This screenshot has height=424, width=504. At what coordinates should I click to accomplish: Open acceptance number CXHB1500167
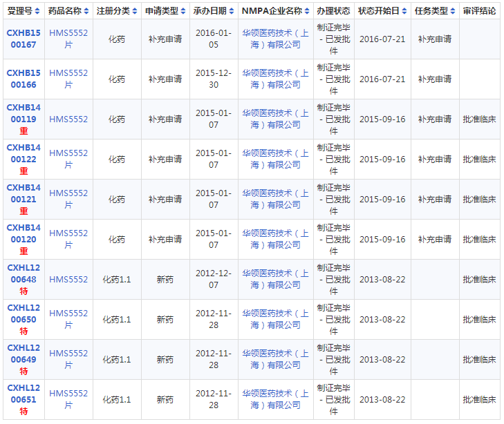click(x=24, y=39)
